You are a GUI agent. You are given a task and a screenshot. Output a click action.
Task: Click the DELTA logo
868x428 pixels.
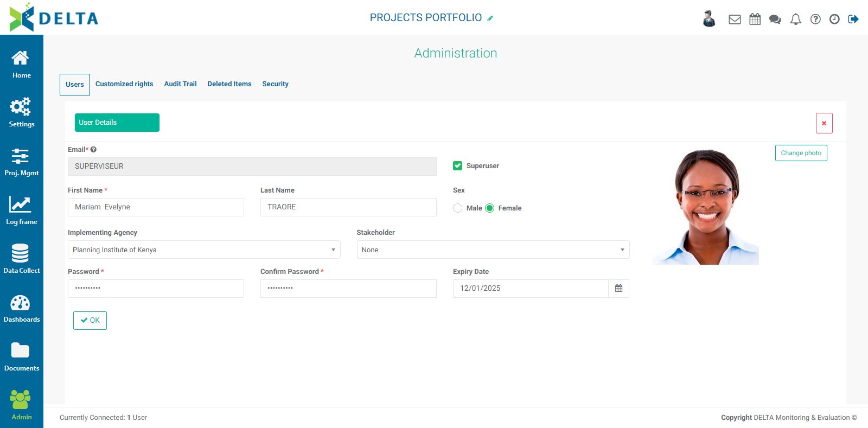coord(54,17)
